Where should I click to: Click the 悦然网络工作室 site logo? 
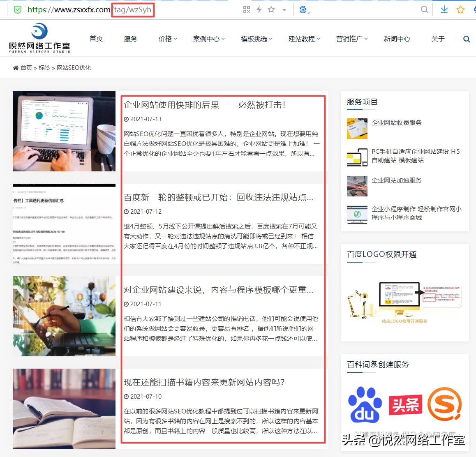point(39,38)
